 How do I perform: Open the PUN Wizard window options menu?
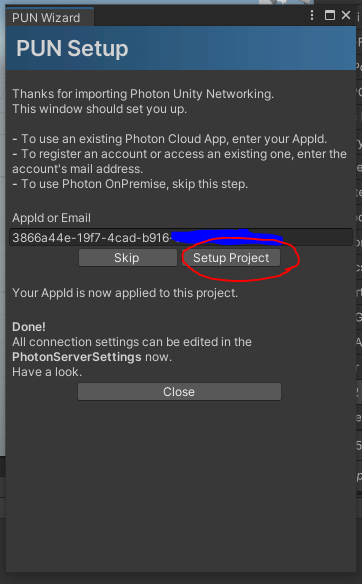pyautogui.click(x=312, y=15)
